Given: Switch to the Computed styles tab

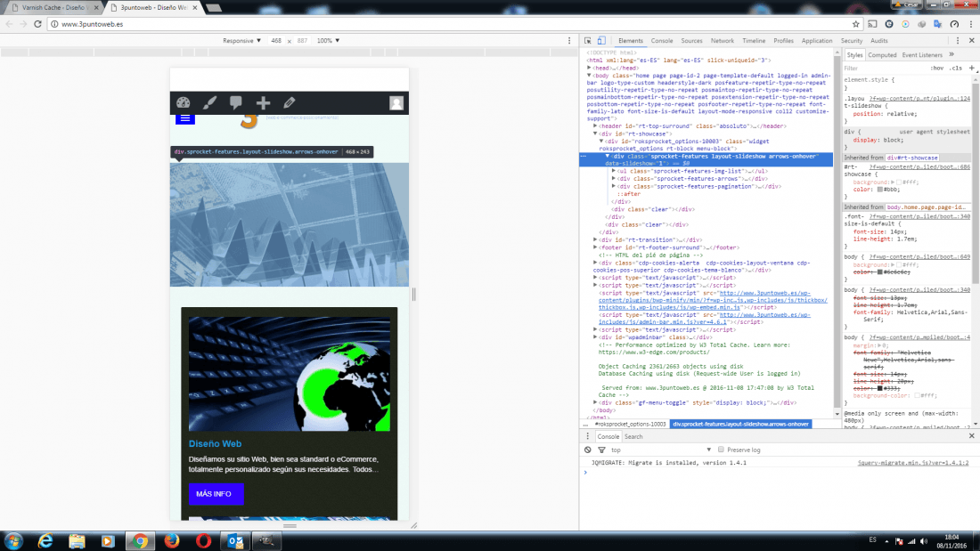Looking at the screenshot, I should tap(882, 55).
